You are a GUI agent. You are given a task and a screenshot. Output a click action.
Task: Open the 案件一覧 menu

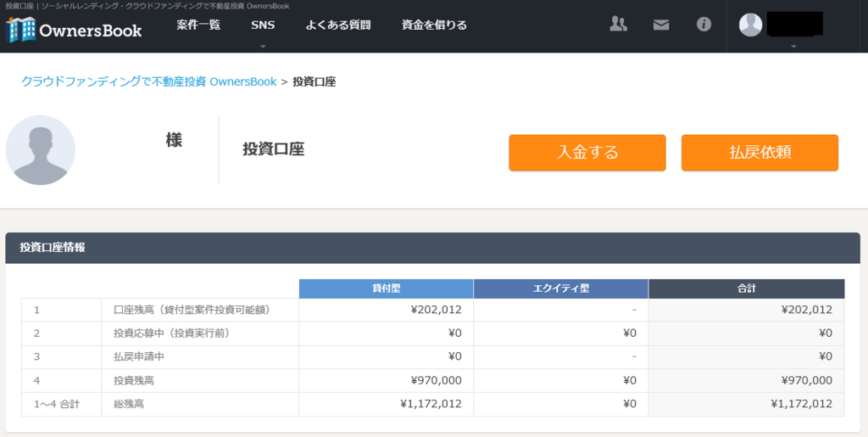(x=198, y=25)
